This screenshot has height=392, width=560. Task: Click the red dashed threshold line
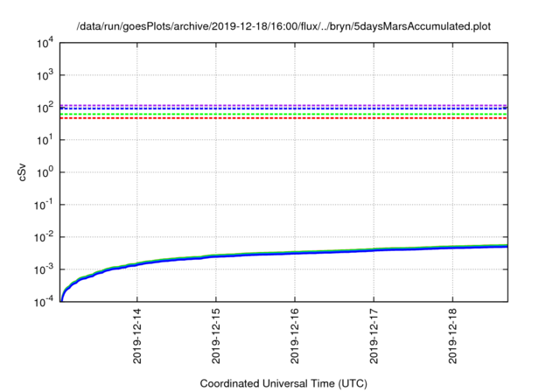click(283, 118)
